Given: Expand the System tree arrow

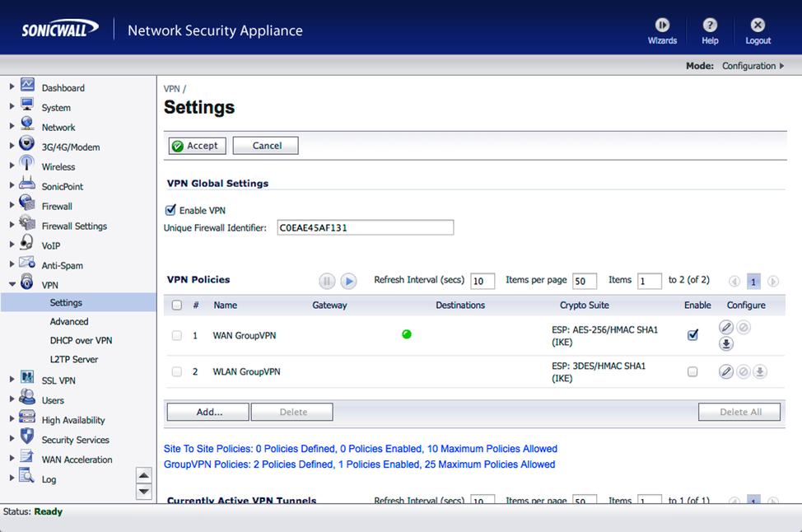Looking at the screenshot, I should [12, 106].
